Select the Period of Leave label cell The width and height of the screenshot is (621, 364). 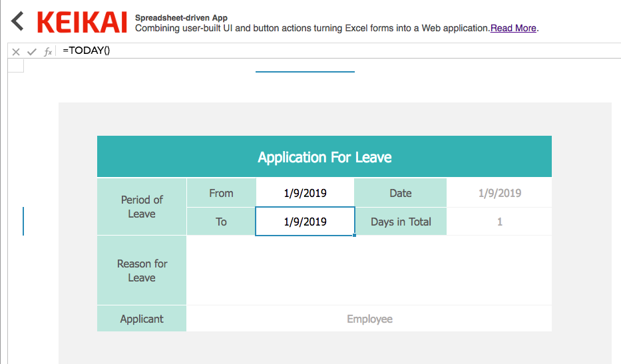coord(142,207)
